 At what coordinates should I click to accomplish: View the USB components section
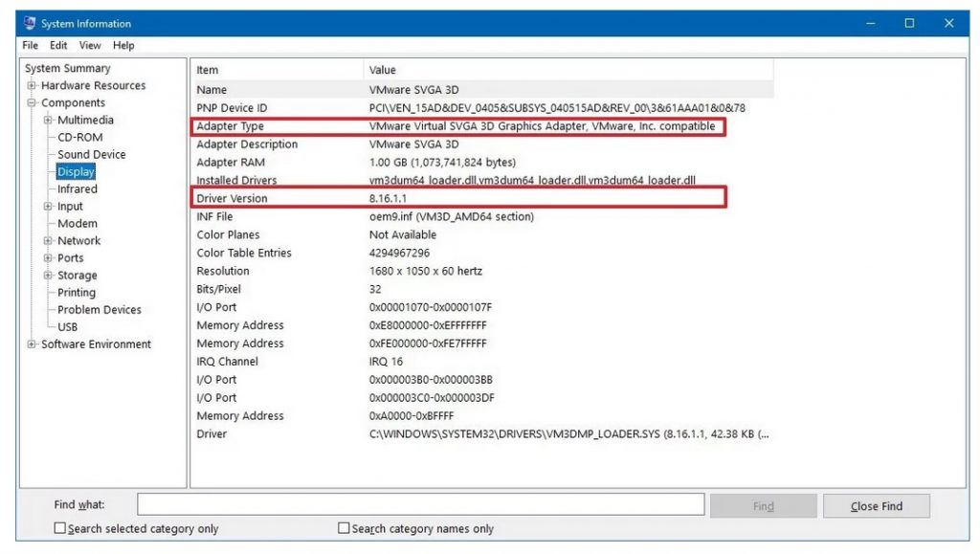click(x=74, y=326)
